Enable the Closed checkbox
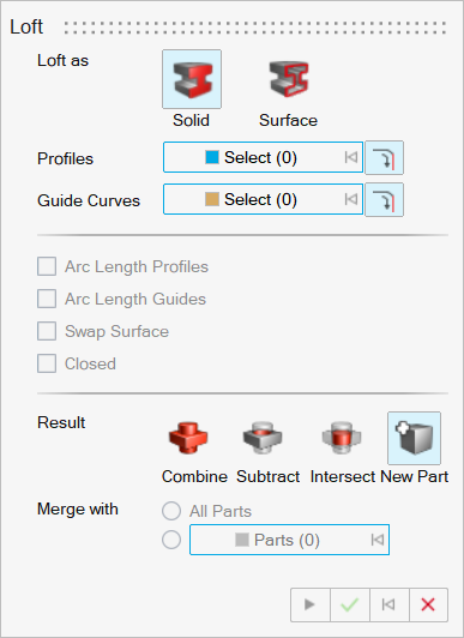 (47, 363)
